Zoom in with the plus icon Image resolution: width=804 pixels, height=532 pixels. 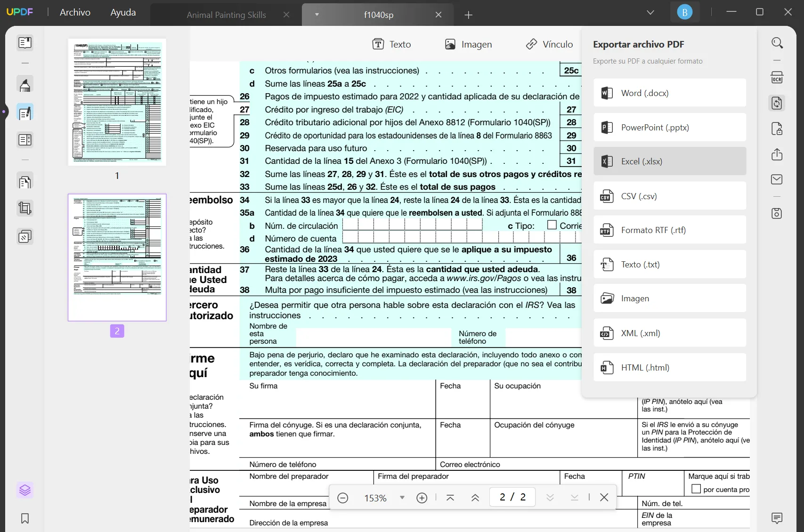[x=422, y=498]
